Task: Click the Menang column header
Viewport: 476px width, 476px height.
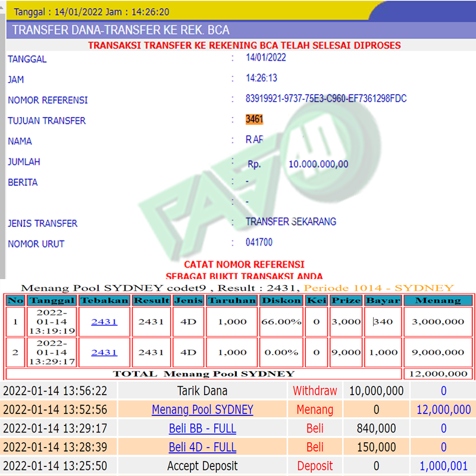Action: coord(438,300)
